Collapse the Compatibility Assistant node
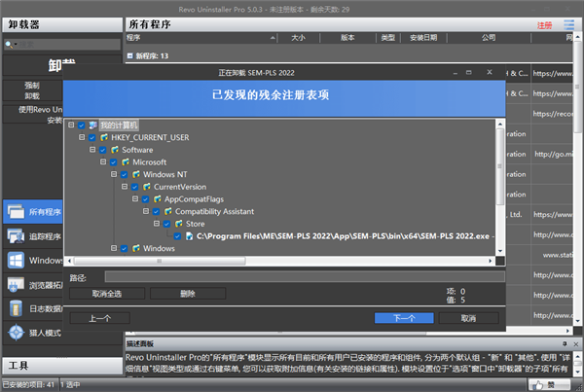The height and width of the screenshot is (392, 584). tap(146, 211)
